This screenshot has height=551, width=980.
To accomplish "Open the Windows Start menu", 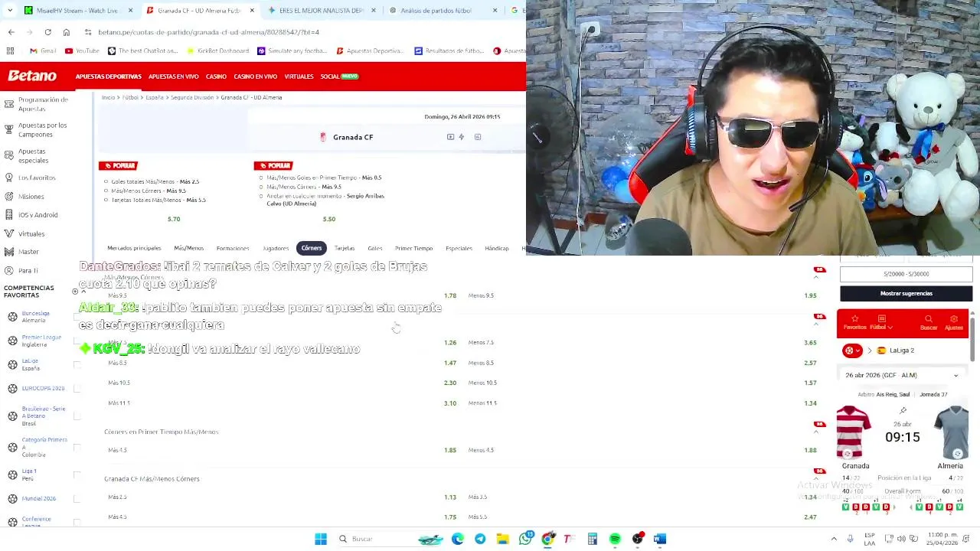I will (x=321, y=539).
